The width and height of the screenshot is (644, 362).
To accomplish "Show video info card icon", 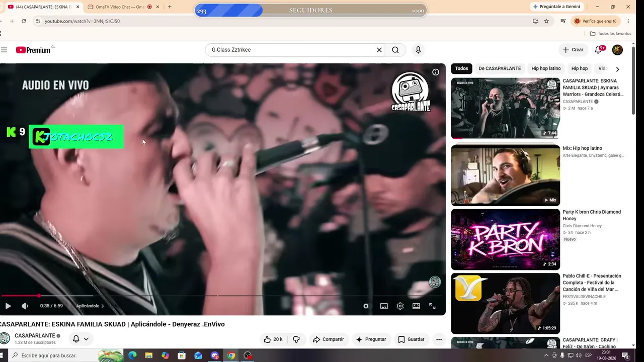I will click(x=436, y=72).
